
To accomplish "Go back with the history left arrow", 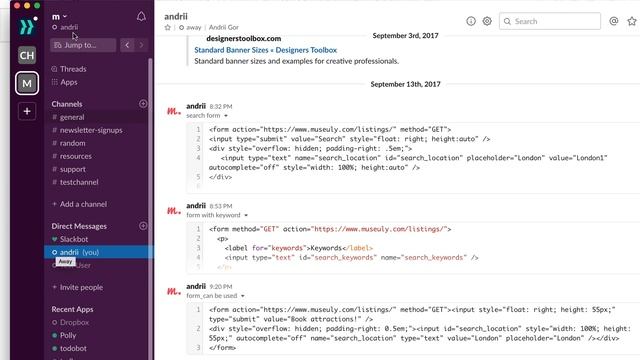I will 127,45.
